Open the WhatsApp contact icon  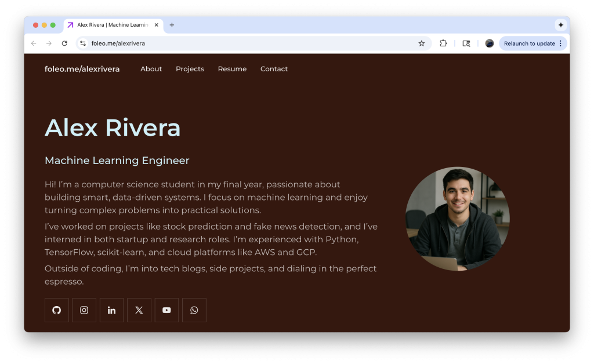click(x=194, y=310)
